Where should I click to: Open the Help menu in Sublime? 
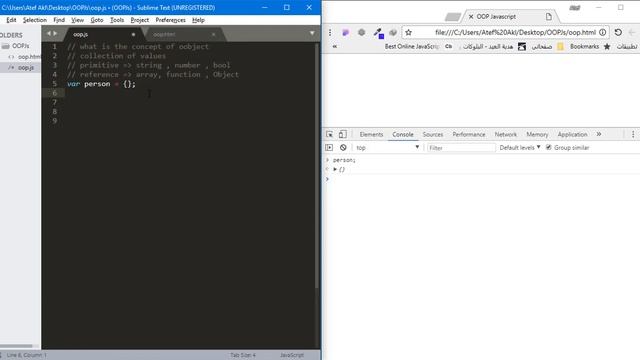point(198,20)
